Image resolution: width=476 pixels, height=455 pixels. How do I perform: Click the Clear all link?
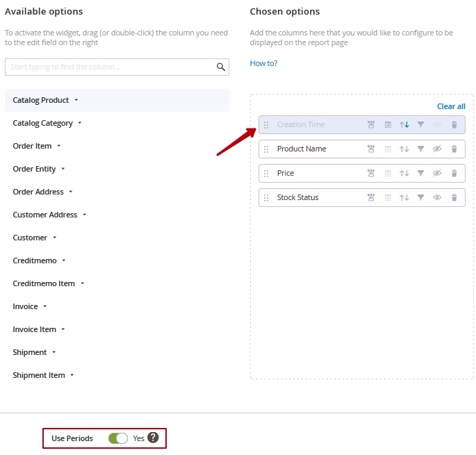[x=451, y=106]
